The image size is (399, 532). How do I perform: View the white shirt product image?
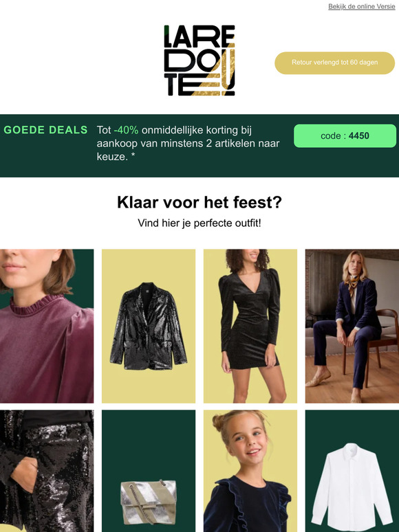(x=352, y=471)
